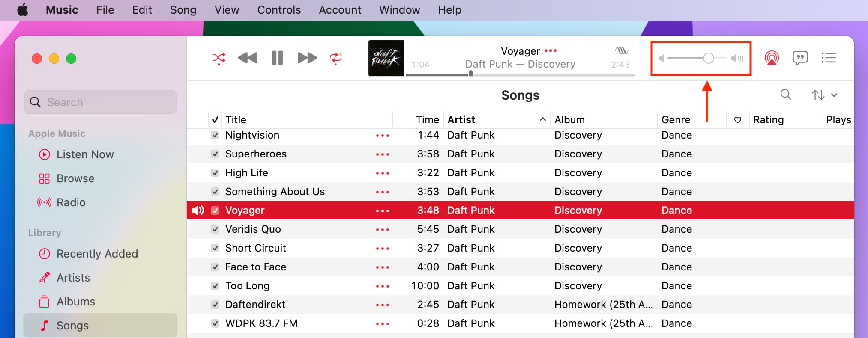
Task: Click the Love heart column header
Action: tap(737, 120)
